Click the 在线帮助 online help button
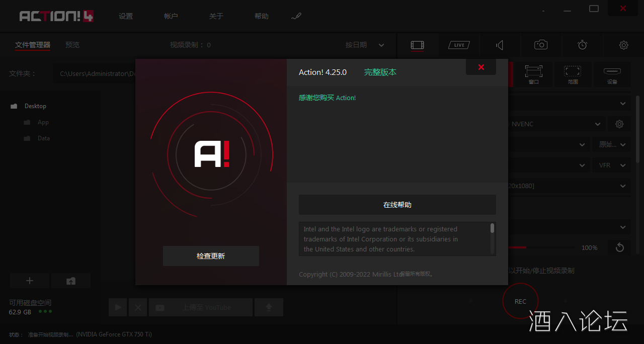This screenshot has height=344, width=644. (397, 205)
